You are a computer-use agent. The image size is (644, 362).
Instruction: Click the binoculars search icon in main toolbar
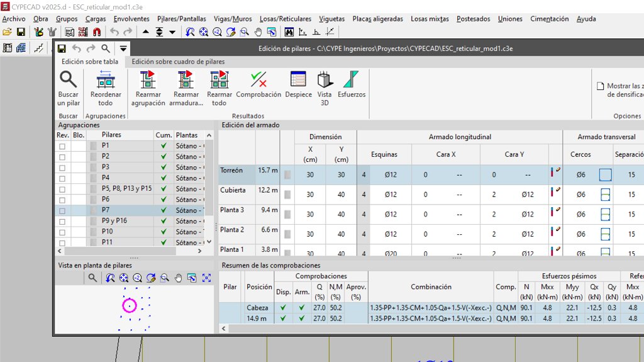tap(289, 32)
